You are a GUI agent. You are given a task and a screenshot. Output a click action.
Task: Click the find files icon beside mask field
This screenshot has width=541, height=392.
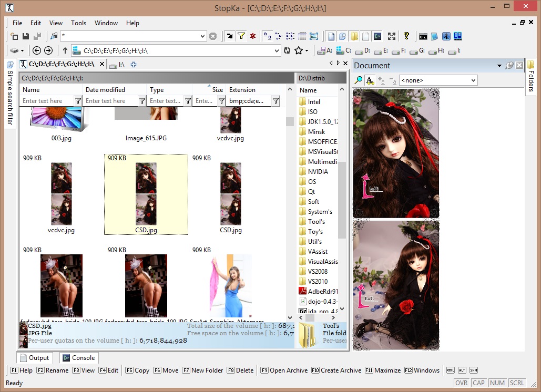pyautogui.click(x=54, y=36)
